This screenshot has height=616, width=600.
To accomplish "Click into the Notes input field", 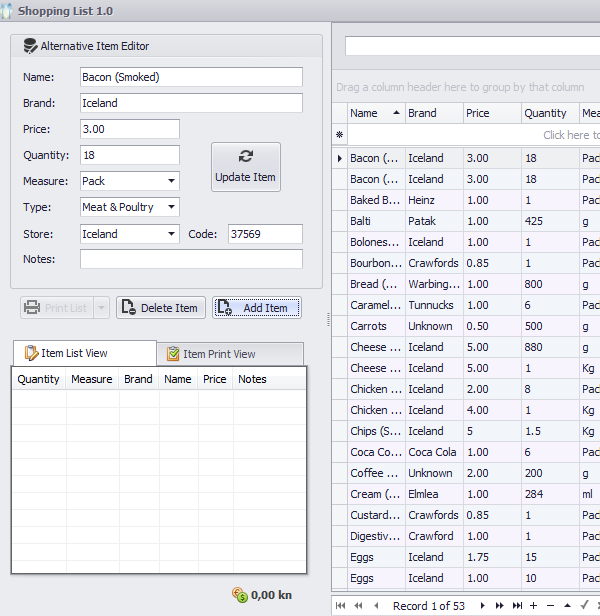I will pos(191,260).
